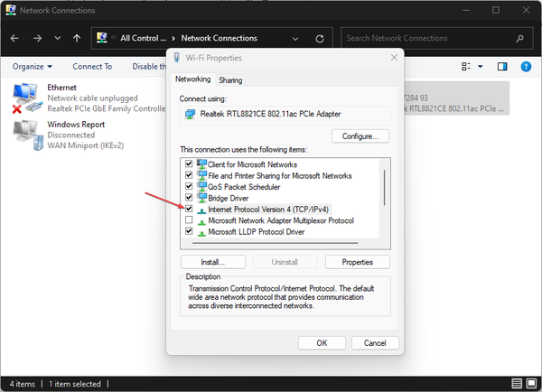This screenshot has width=542, height=392.
Task: Click the Control Panel address bar icon
Action: 101,38
